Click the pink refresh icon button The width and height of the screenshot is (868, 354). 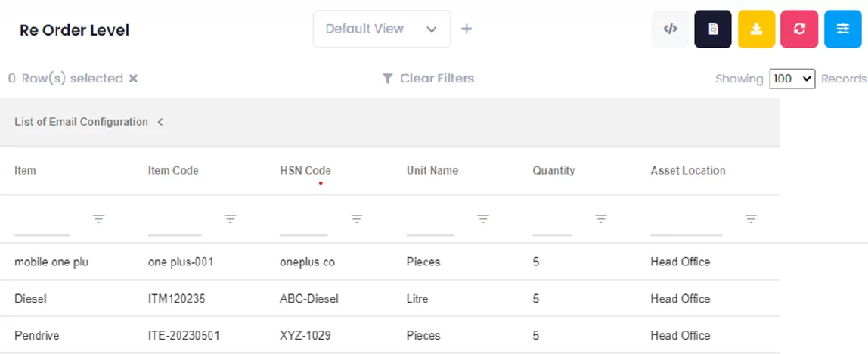tap(799, 29)
